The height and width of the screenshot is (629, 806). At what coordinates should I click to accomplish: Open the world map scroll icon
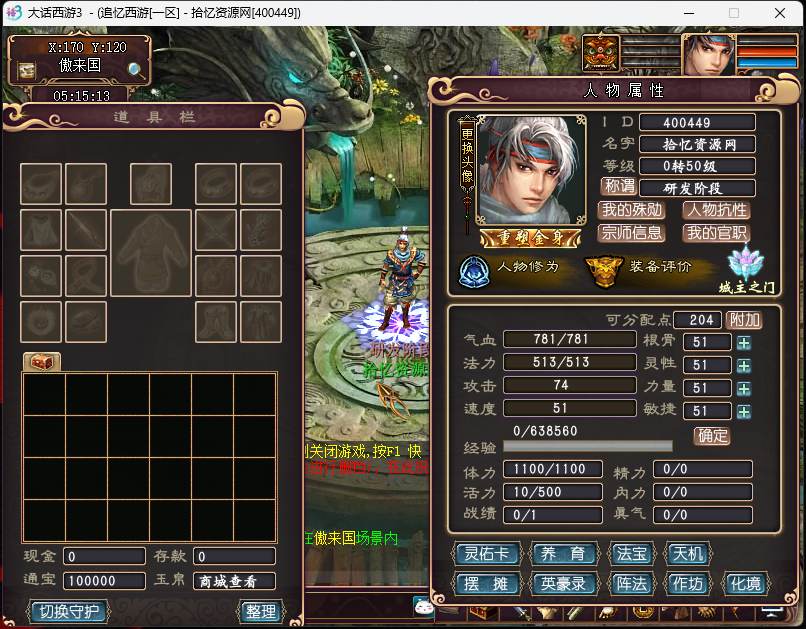26,70
